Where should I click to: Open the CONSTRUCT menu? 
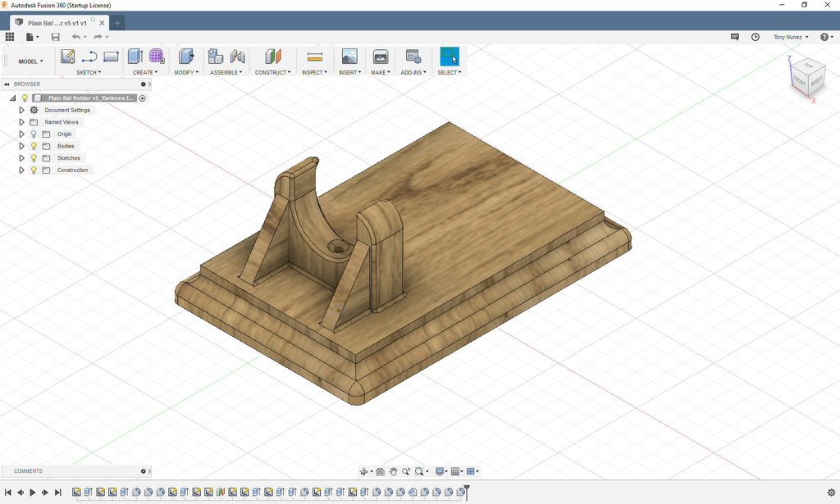(272, 72)
